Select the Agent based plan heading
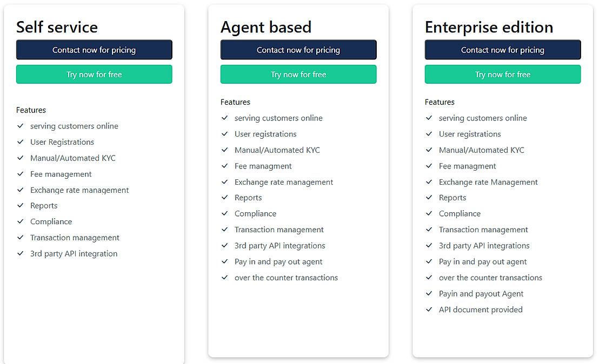599x364 pixels. [x=266, y=27]
